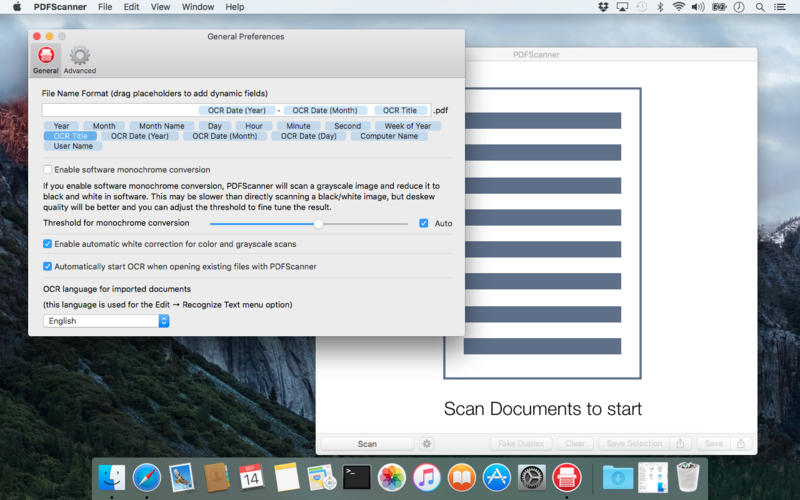Open Terminal from the Dock
The height and width of the screenshot is (500, 800).
tap(356, 478)
